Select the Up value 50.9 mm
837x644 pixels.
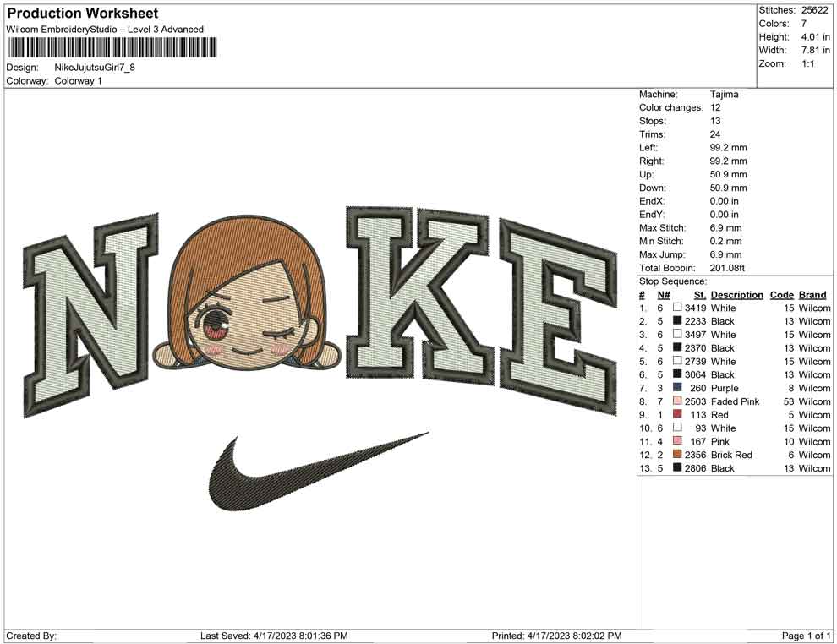point(728,174)
